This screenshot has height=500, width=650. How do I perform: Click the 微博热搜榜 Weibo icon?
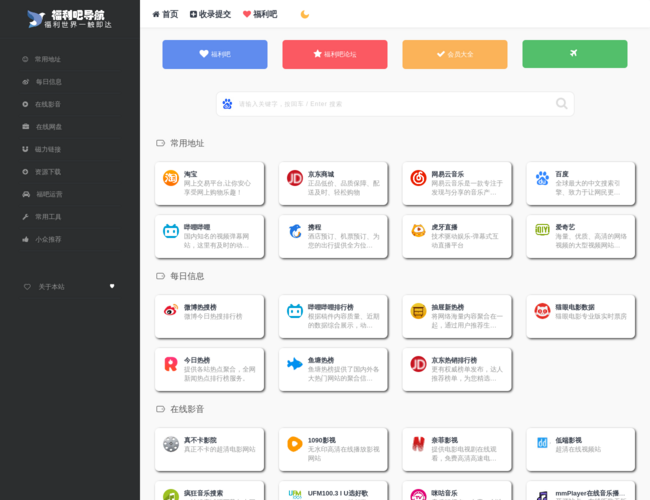point(171,310)
